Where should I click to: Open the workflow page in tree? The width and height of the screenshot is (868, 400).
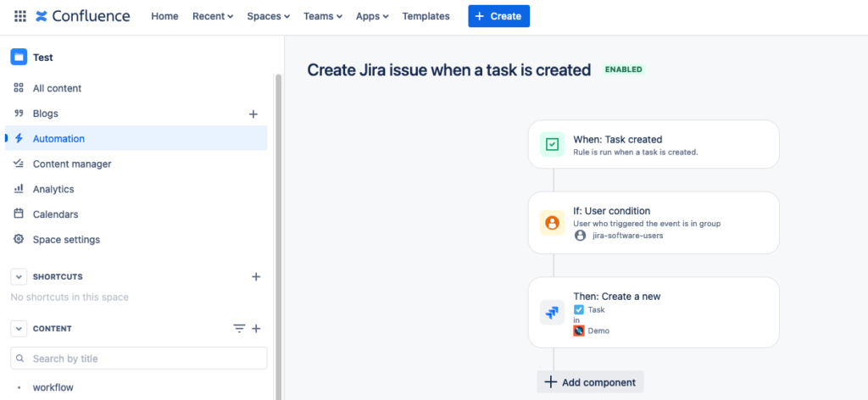pyautogui.click(x=53, y=387)
